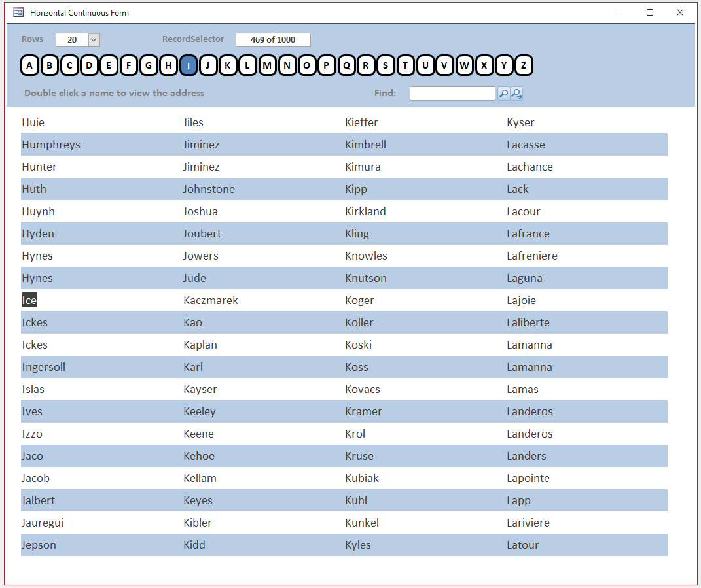Screen dimensions: 701x588
Task: Click the name Kieffer
Action: click(361, 122)
